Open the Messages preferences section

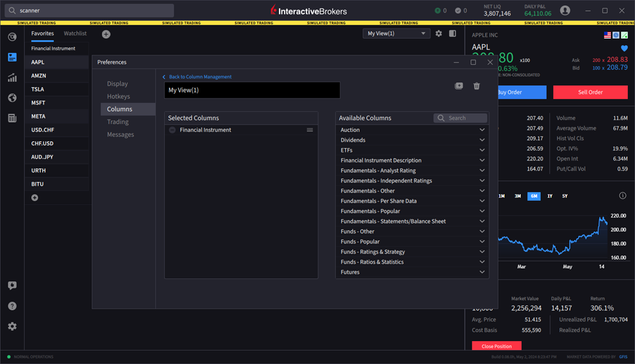point(120,135)
